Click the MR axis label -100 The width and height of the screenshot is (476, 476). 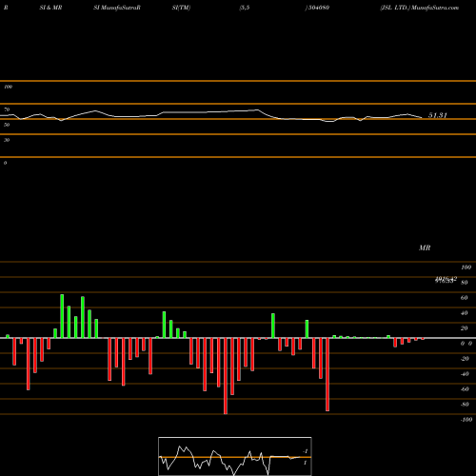point(466,420)
